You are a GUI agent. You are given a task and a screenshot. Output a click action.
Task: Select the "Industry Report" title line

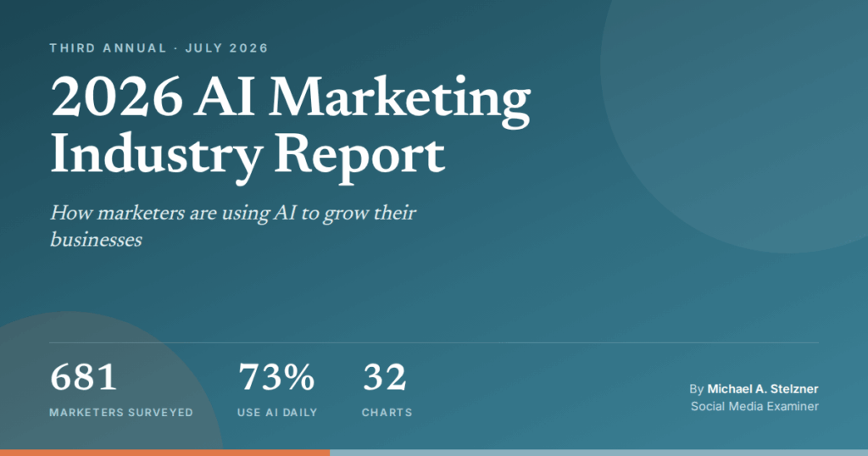248,156
